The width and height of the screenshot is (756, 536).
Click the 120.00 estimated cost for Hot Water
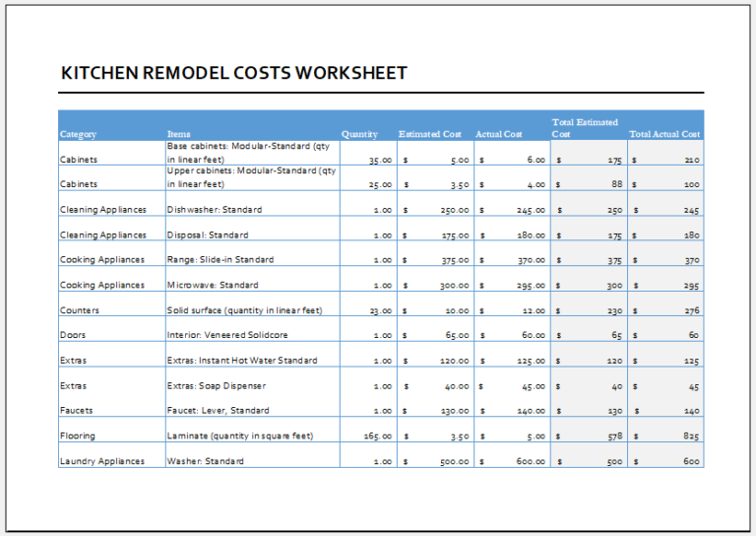click(x=436, y=355)
